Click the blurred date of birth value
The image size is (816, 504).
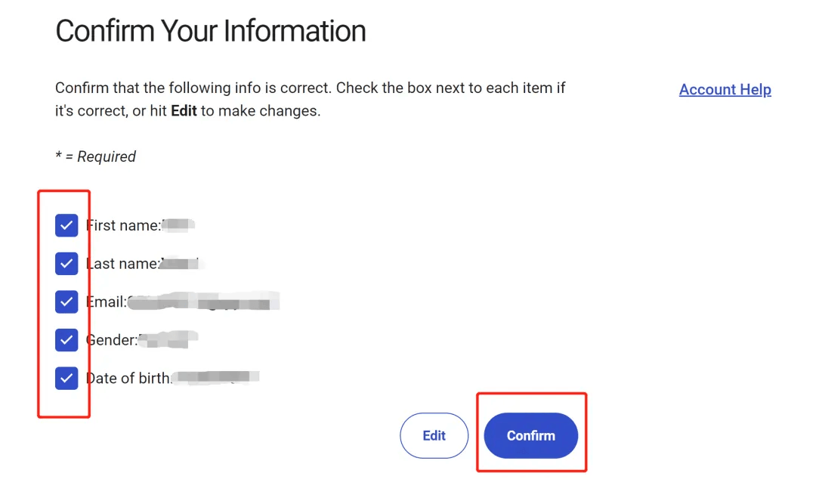[x=215, y=377]
